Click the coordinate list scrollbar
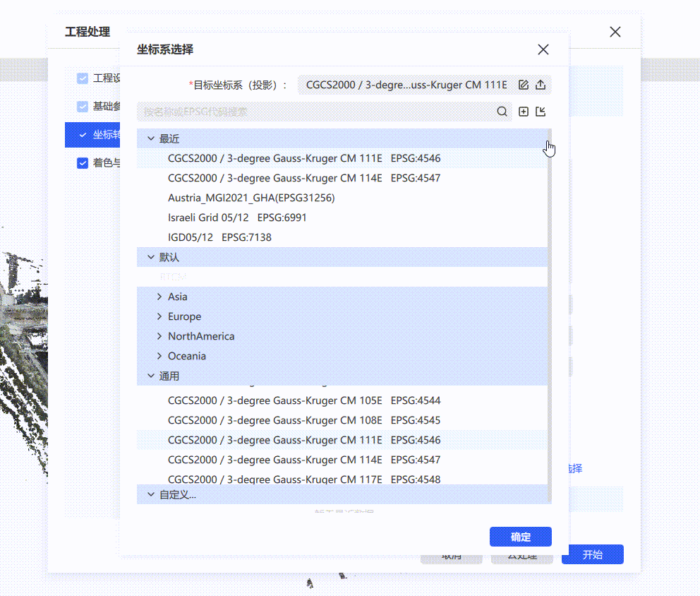700x596 pixels. [x=550, y=316]
